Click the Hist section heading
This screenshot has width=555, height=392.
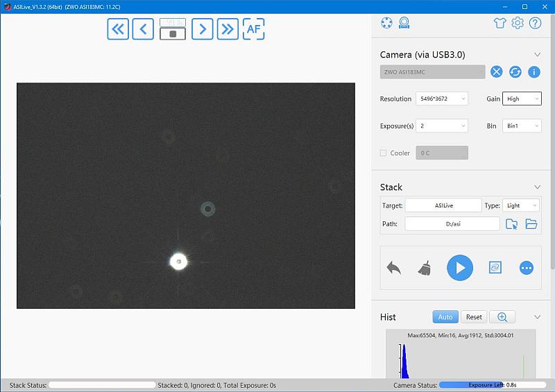[388, 317]
